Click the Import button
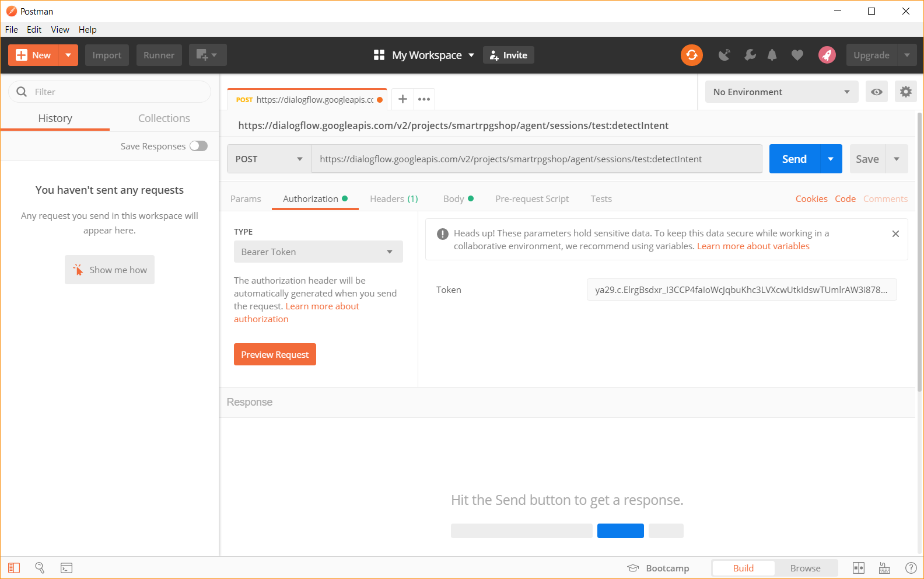 click(x=107, y=55)
